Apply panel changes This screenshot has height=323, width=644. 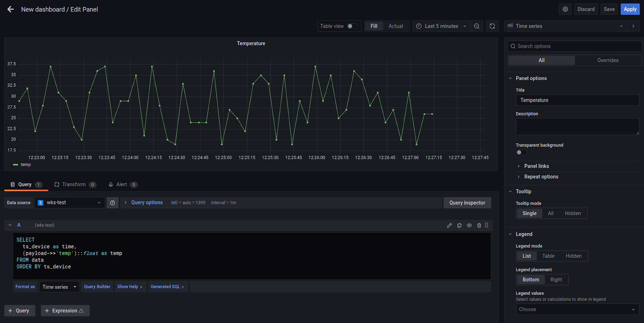(x=630, y=9)
